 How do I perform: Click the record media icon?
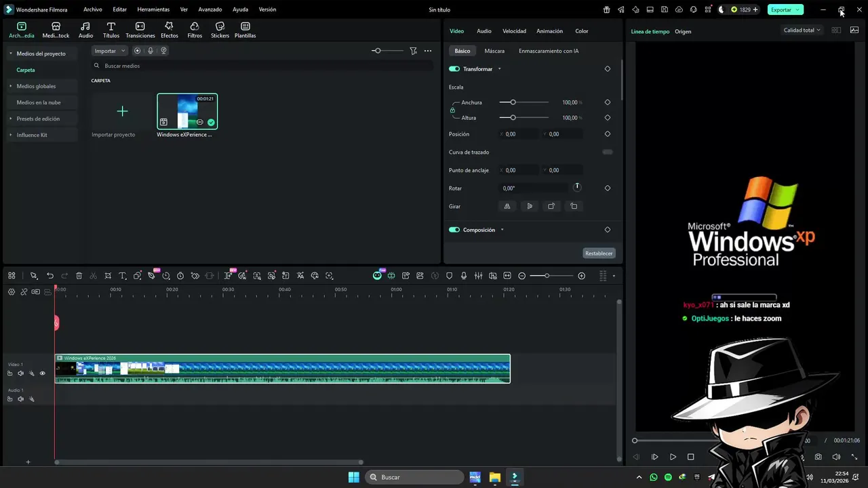(138, 51)
